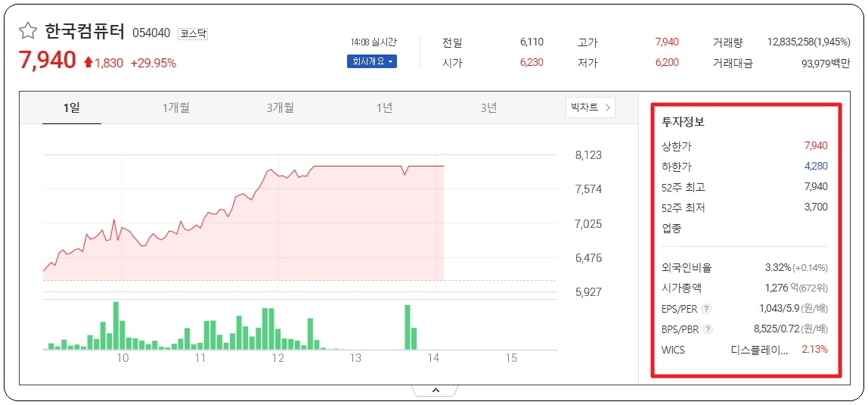This screenshot has height=405, width=868.
Task: Click the 054040 stock code
Action: (151, 33)
